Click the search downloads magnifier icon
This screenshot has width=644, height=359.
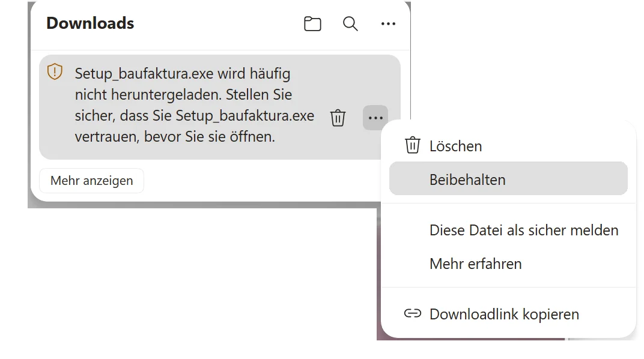click(350, 24)
